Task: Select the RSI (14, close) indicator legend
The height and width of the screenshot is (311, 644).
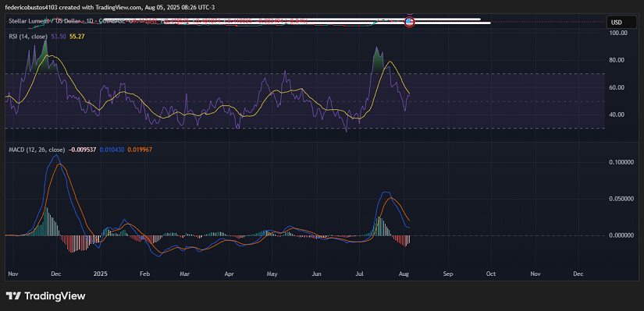Action: (28, 37)
